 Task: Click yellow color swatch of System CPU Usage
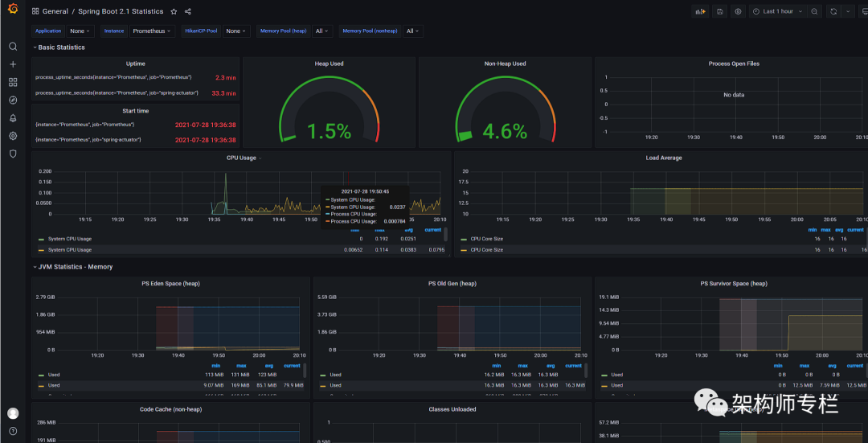[x=41, y=250]
